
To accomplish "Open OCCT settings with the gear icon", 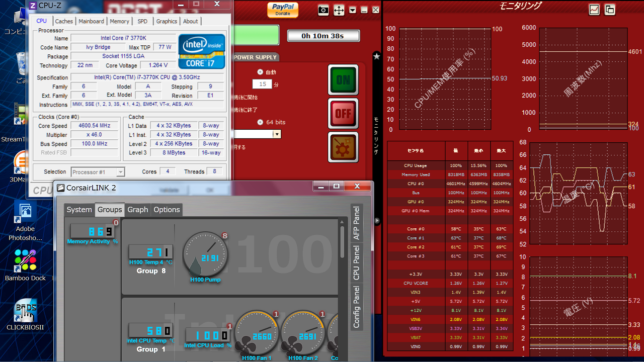I will pos(343,147).
